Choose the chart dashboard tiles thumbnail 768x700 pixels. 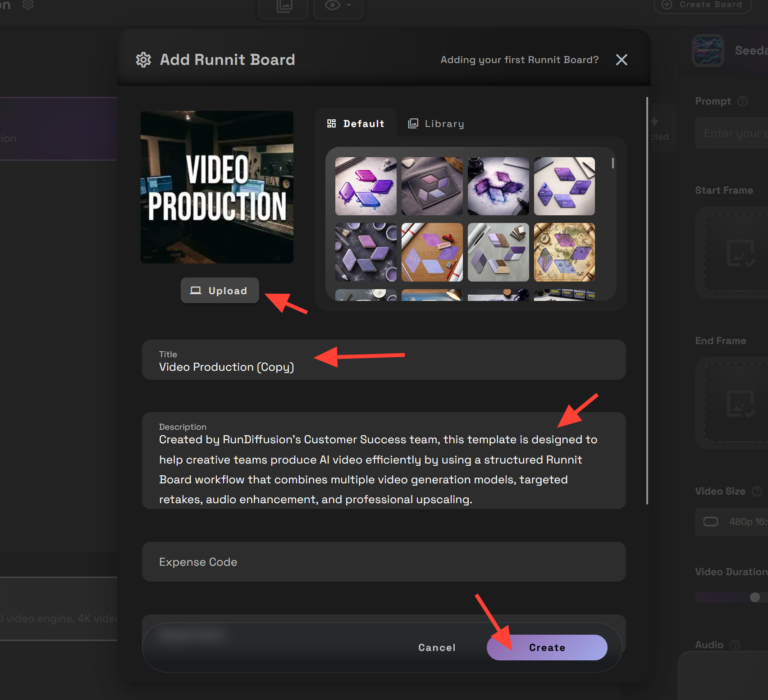[564, 186]
